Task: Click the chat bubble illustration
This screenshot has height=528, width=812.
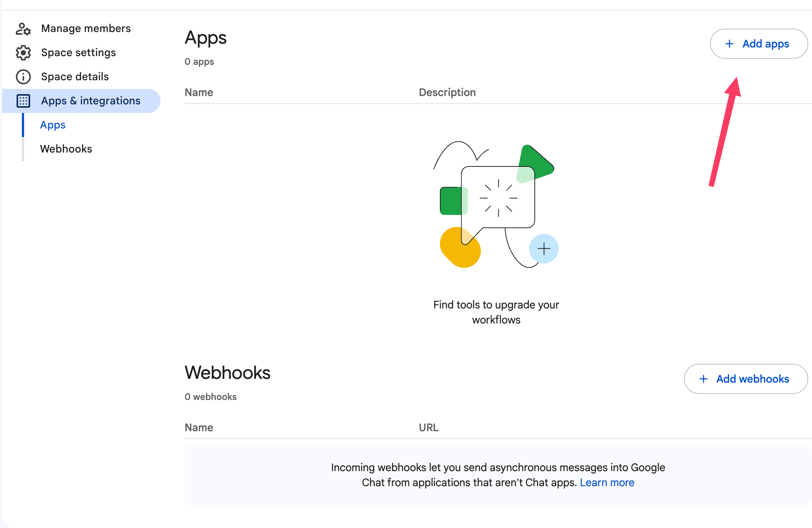Action: [x=498, y=198]
